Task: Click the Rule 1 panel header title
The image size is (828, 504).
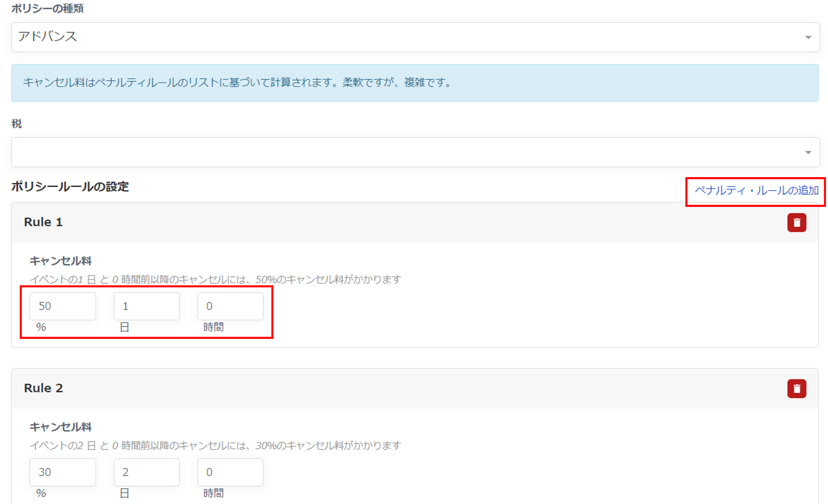Action: pos(43,222)
